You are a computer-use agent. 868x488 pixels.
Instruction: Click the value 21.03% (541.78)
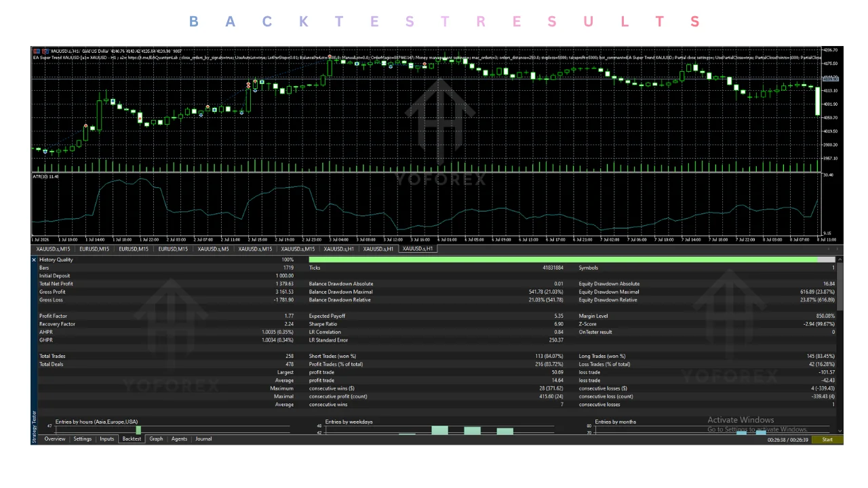pos(546,300)
